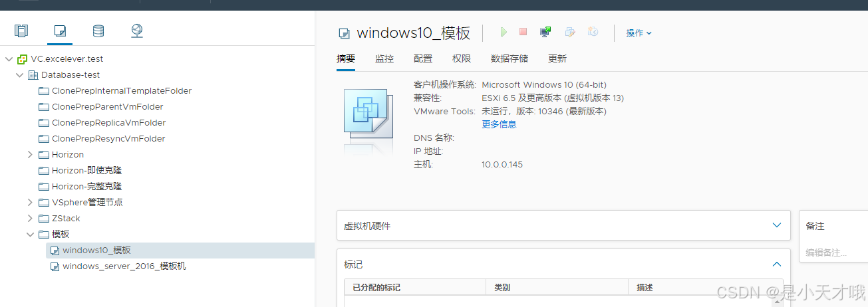Open the 操作 actions dropdown
Screen dimensions: 868x307
pos(639,33)
